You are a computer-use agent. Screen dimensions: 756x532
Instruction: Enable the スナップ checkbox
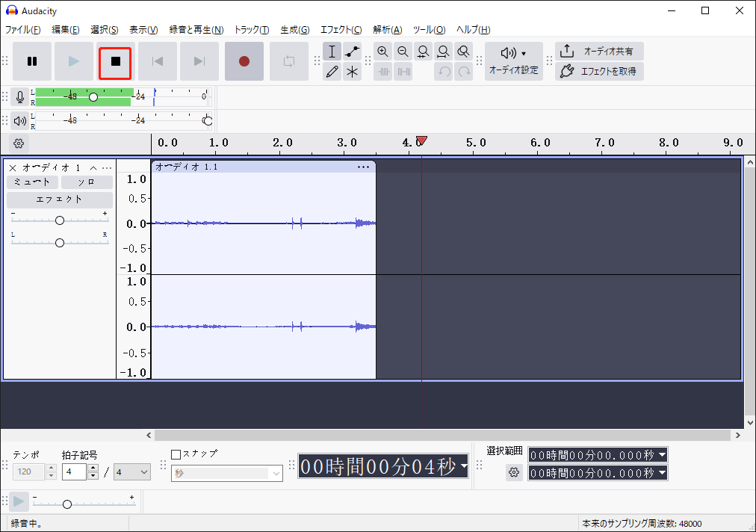pyautogui.click(x=176, y=454)
